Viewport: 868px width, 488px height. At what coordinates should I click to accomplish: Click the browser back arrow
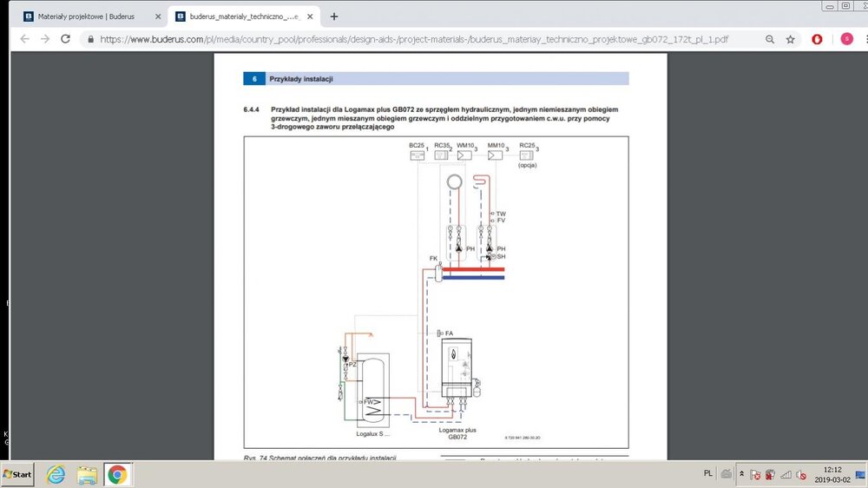pyautogui.click(x=24, y=39)
